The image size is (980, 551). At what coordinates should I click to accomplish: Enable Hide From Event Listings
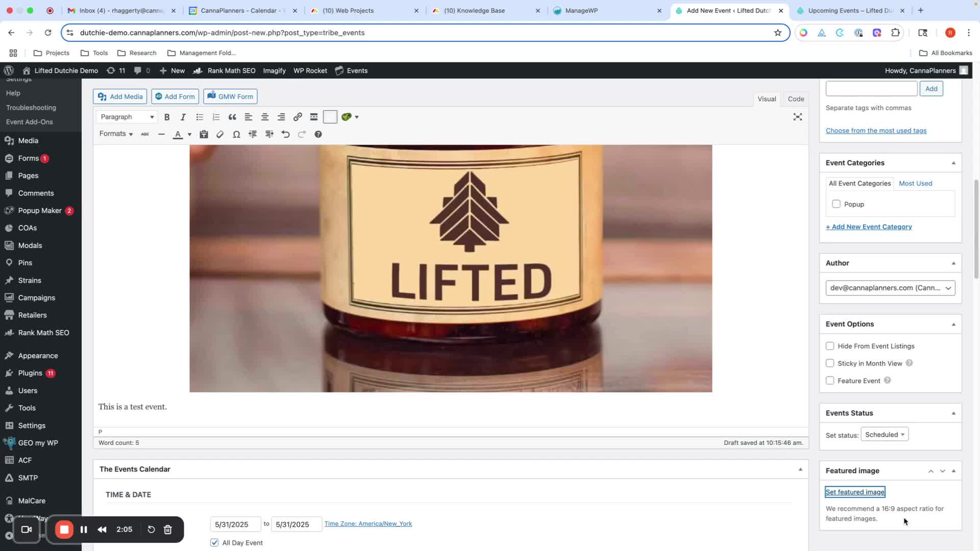(x=830, y=346)
